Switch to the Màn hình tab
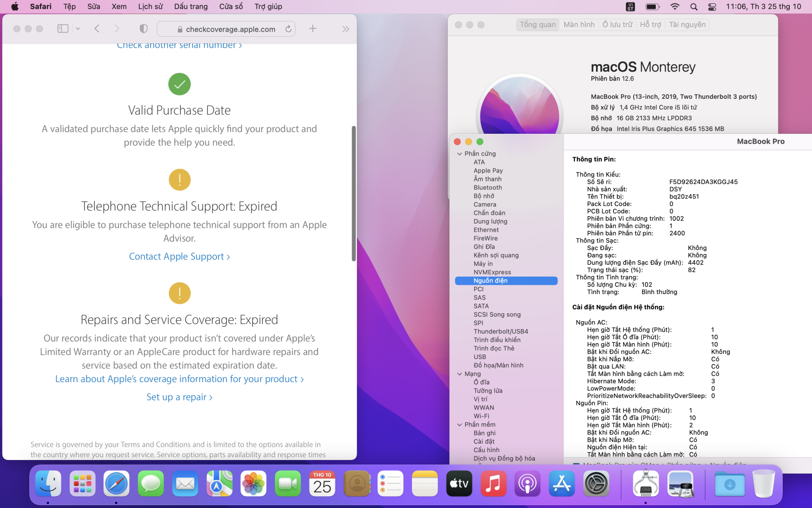The image size is (812, 508). point(579,25)
